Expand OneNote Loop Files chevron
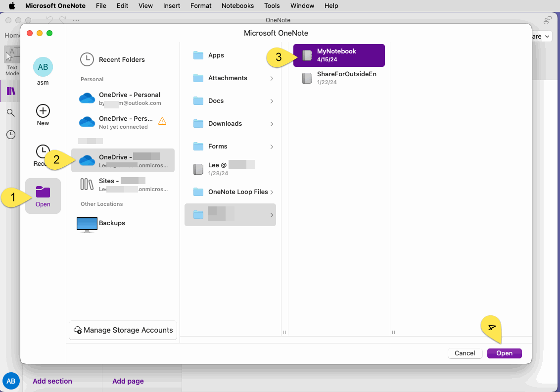Image resolution: width=560 pixels, height=392 pixels. [x=272, y=192]
